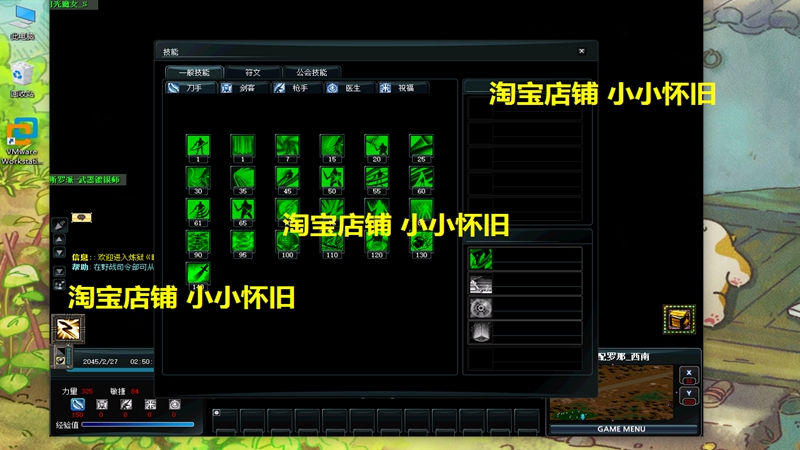Jump to chat bottom with the lower arrow

[x=59, y=271]
